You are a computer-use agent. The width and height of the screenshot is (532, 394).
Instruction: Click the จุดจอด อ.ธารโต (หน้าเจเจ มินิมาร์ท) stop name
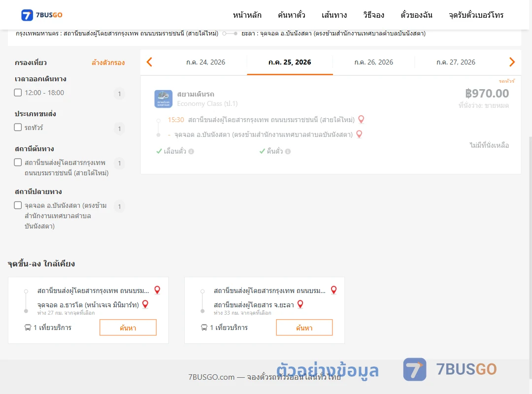point(88,305)
